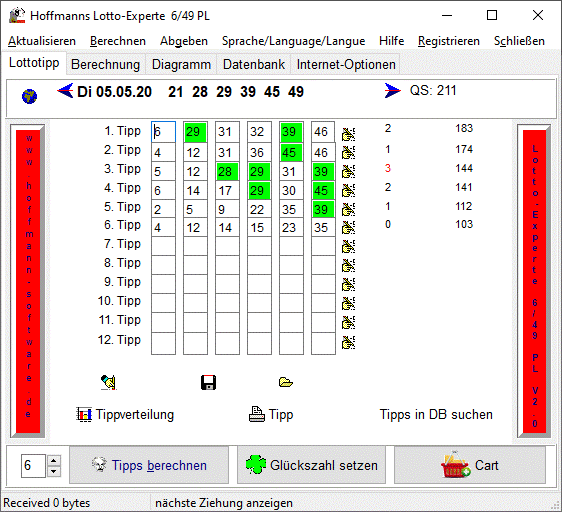The height and width of the screenshot is (512, 562).
Task: Click the hand icon beside 9. Tipp
Action: pos(348,285)
